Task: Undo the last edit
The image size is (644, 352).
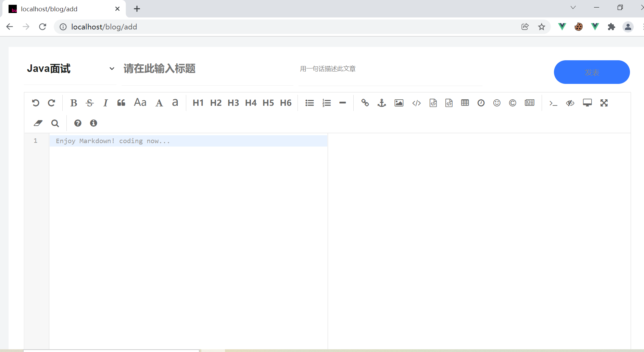Action: pos(36,103)
